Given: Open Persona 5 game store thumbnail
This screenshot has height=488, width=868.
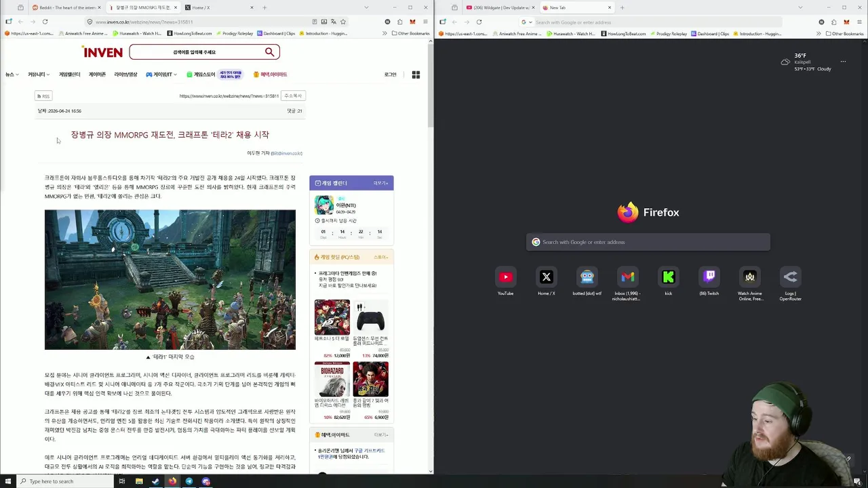Looking at the screenshot, I should (332, 317).
